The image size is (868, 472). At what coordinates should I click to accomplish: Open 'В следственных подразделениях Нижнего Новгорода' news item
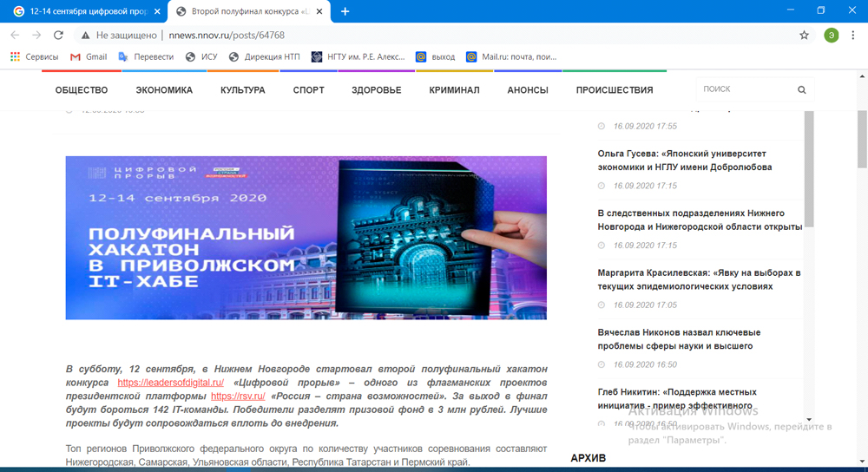tap(700, 220)
